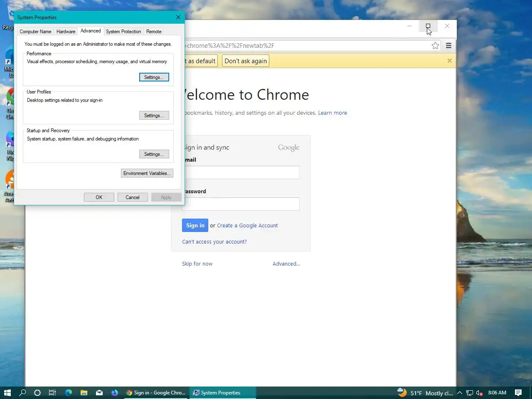This screenshot has height=399, width=532.
Task: Show hidden system tray icons
Action: pyautogui.click(x=460, y=393)
